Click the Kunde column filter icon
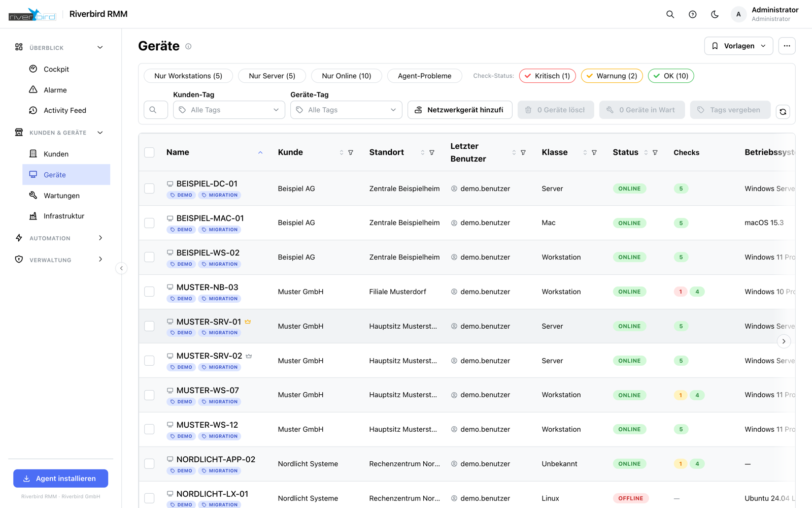The image size is (812, 508). 351,152
